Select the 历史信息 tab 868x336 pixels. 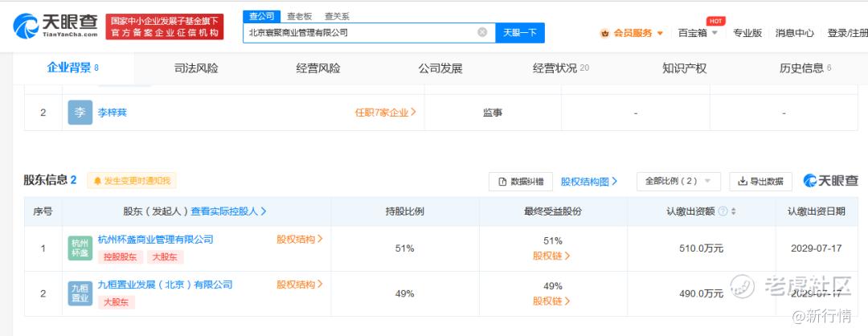[805, 68]
